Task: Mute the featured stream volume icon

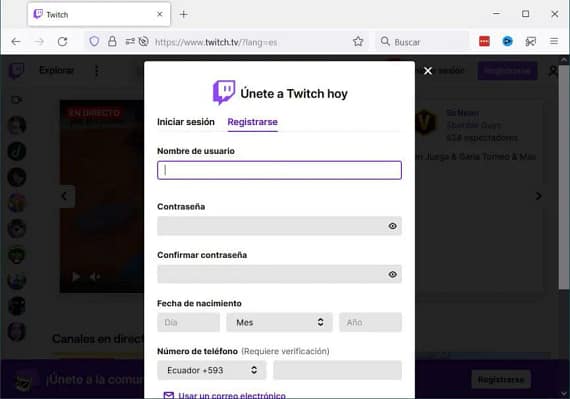Action: [x=95, y=277]
